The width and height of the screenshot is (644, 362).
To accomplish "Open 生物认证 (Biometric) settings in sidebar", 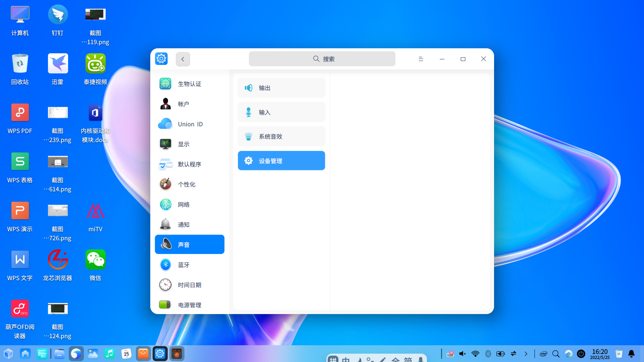I will coord(190,84).
